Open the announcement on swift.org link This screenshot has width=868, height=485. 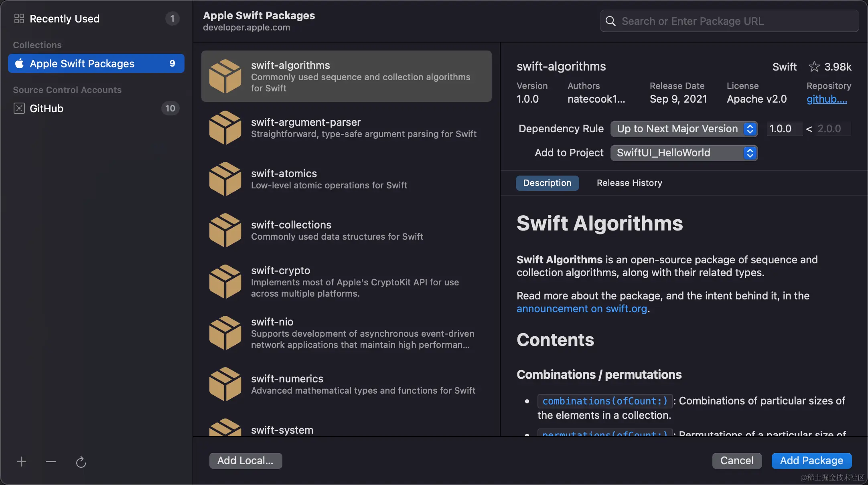[582, 309]
